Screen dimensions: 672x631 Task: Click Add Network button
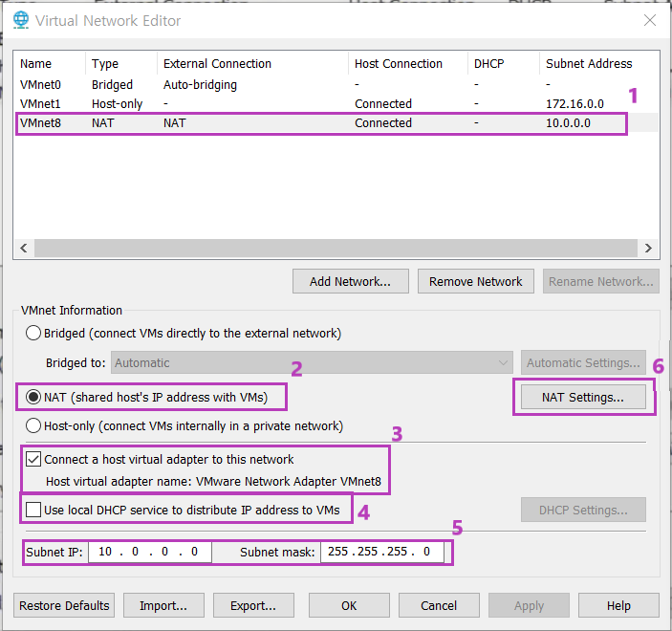[x=350, y=281]
